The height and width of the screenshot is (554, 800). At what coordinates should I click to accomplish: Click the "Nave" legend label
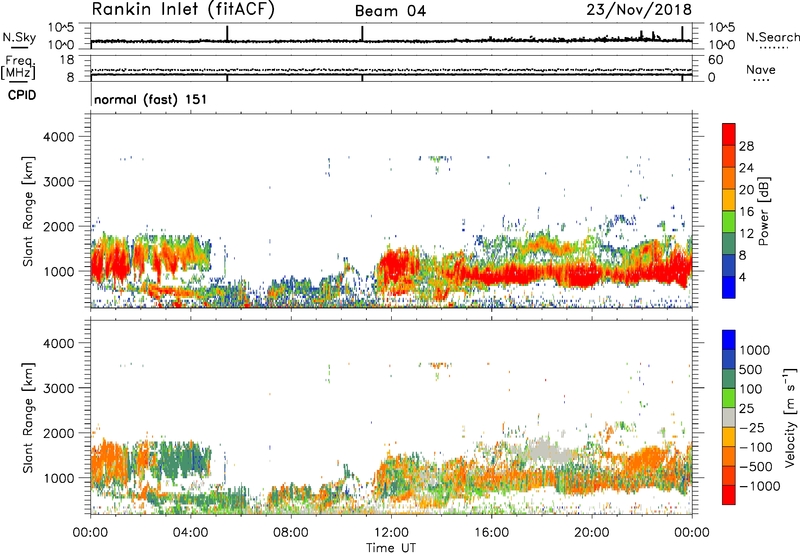click(x=761, y=70)
